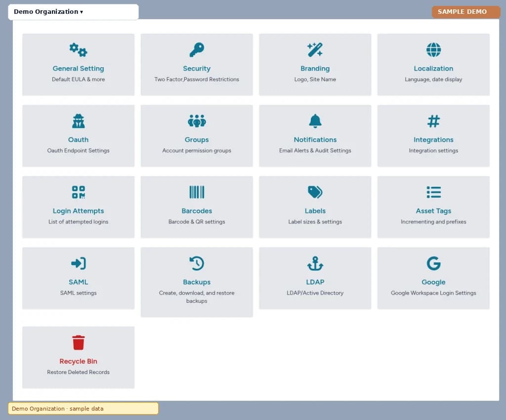Open the Asset Tags title link
The image size is (506, 420).
click(433, 211)
